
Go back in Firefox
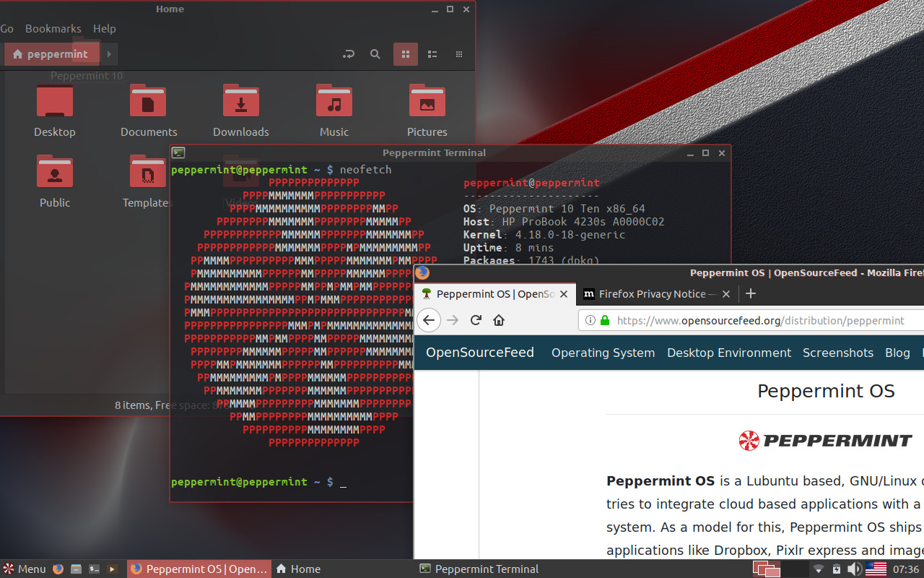pos(429,320)
